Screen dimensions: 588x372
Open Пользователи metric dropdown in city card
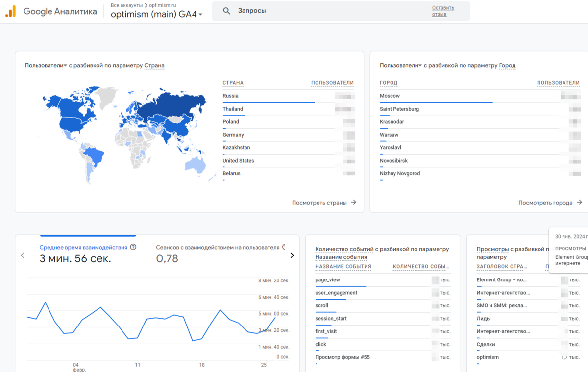coord(401,65)
